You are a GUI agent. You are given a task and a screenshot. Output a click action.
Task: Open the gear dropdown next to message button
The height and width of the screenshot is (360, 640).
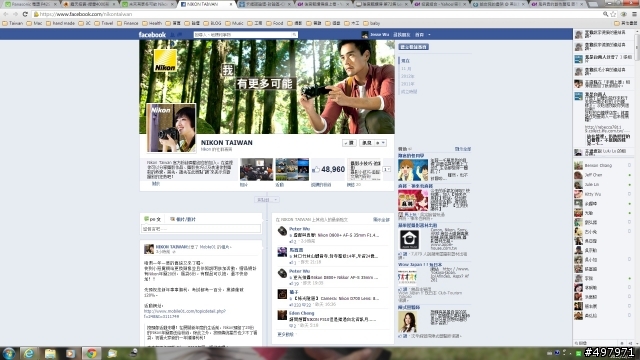tap(380, 143)
